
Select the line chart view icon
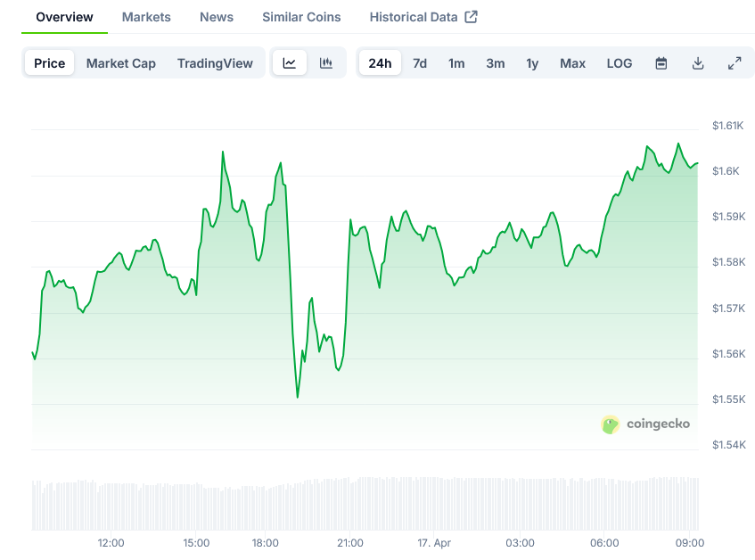(x=289, y=63)
